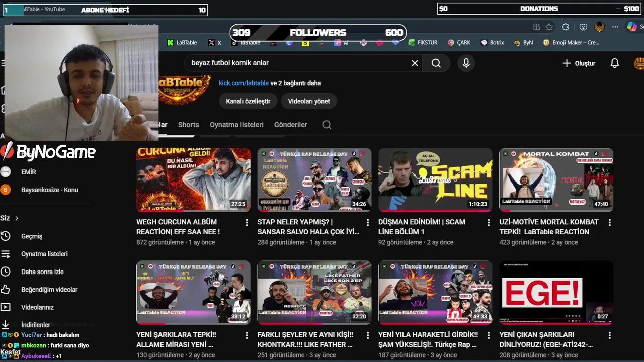Click the browser favorites star icon
Screen dimensions: 644x362
(x=549, y=27)
